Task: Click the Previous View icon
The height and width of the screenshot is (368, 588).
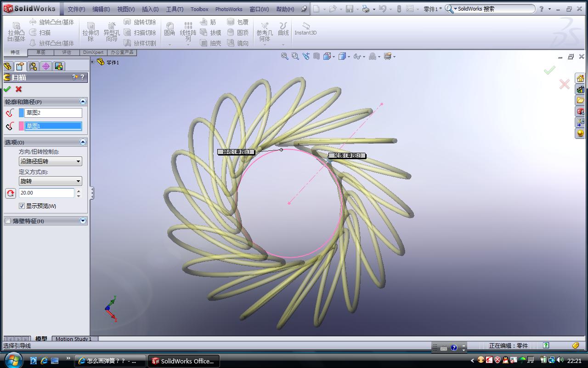Action: pyautogui.click(x=306, y=56)
